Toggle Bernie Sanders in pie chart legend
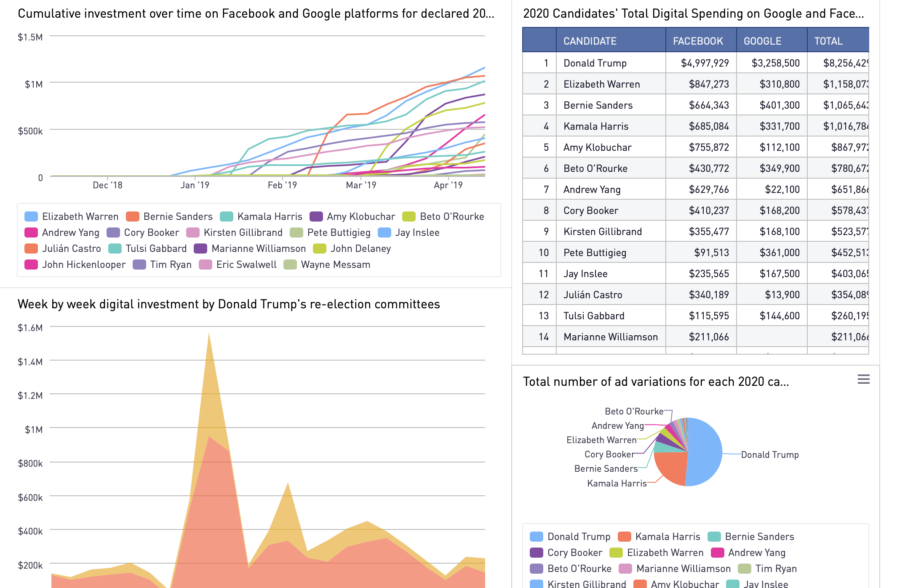The image size is (897, 588). pos(751,537)
